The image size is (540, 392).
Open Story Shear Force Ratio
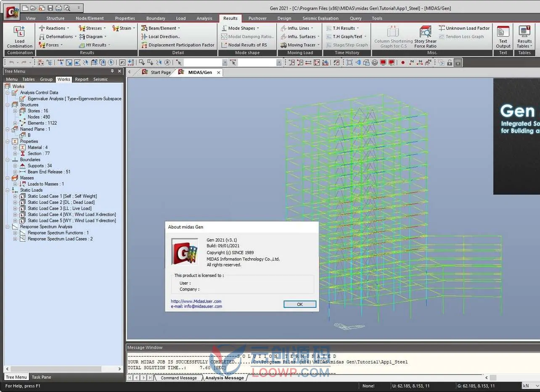tap(425, 37)
